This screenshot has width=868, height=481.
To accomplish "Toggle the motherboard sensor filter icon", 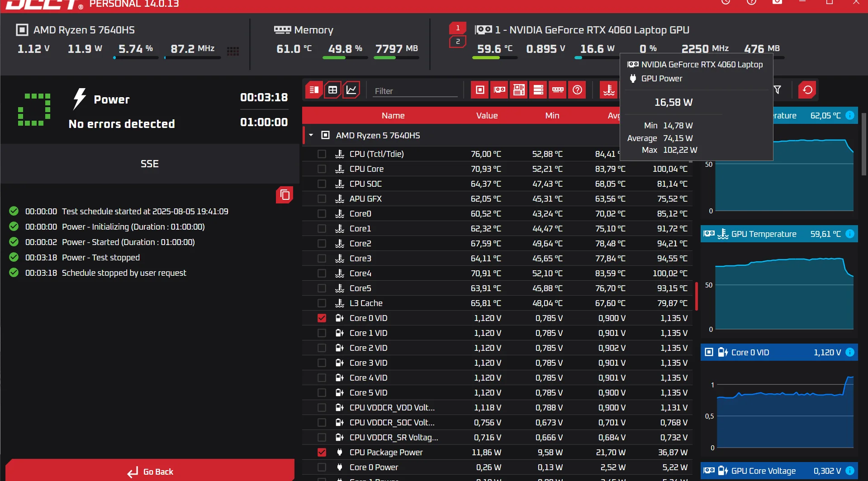I will pyautogui.click(x=519, y=90).
